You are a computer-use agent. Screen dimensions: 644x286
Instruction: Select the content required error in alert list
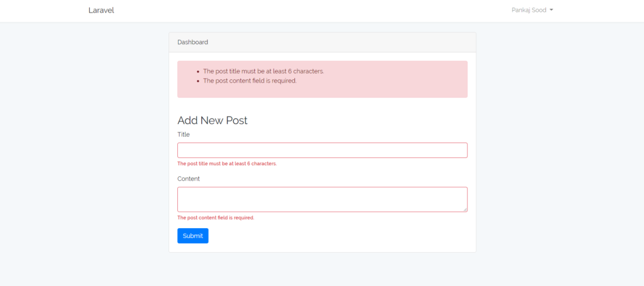(250, 81)
